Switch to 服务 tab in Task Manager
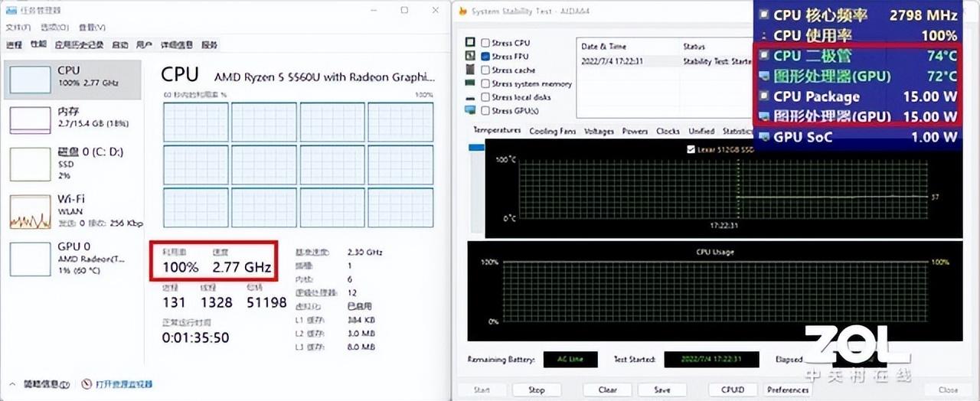Image resolution: width=980 pixels, height=401 pixels. (209, 45)
